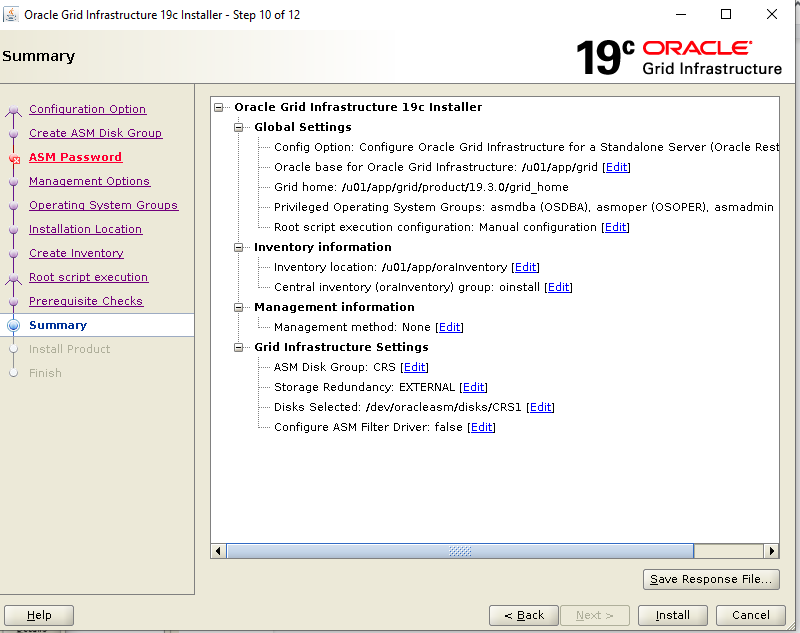Edit the Storage Redundancy EXTERNAL setting
The image size is (800, 633).
473,387
